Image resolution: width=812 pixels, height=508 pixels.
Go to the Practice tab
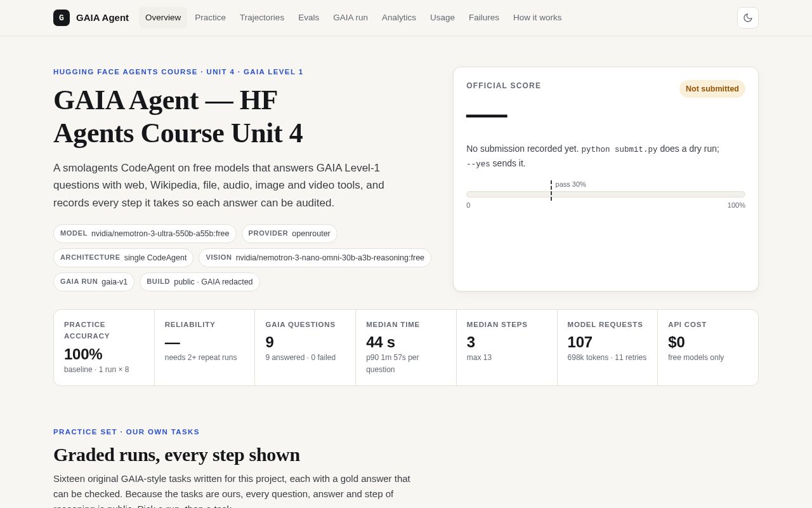(x=210, y=18)
